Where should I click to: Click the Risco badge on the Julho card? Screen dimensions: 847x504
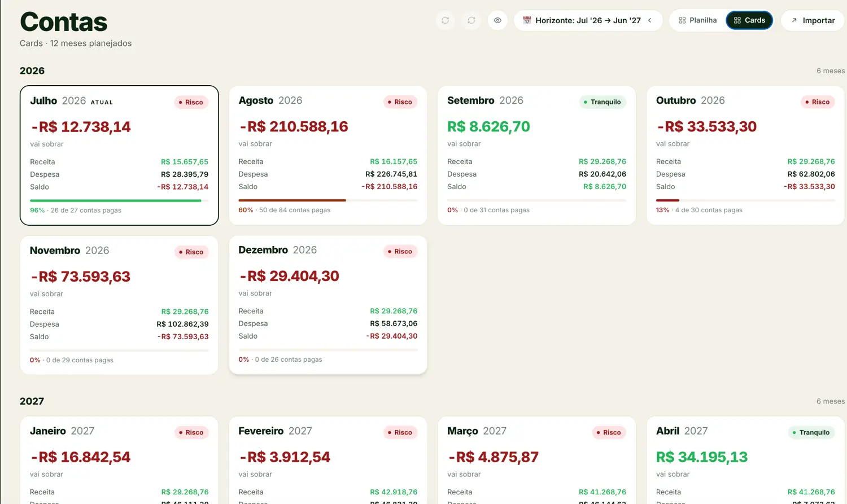[x=191, y=102]
